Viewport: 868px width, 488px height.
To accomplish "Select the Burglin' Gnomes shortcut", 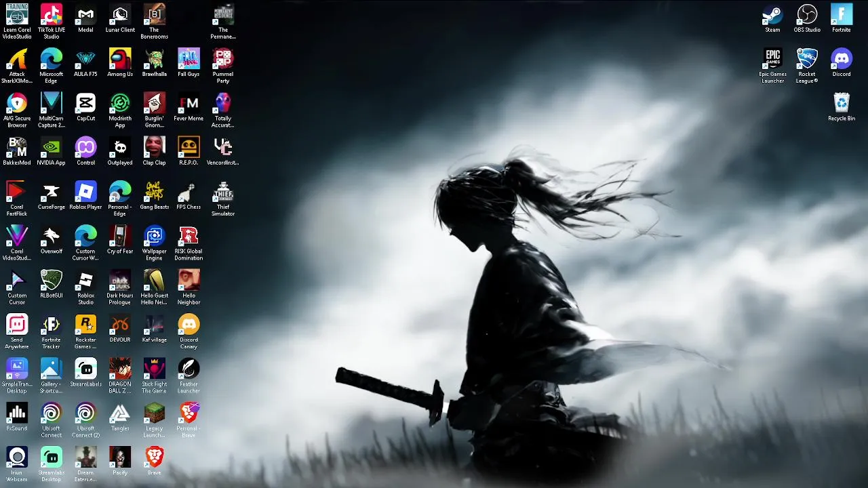I will click(x=155, y=110).
